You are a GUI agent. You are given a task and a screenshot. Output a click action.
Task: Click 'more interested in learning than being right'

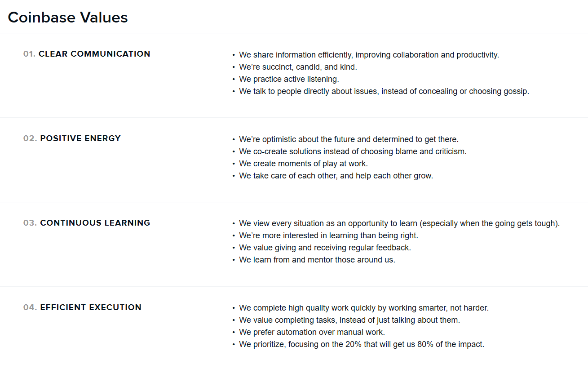[328, 236]
